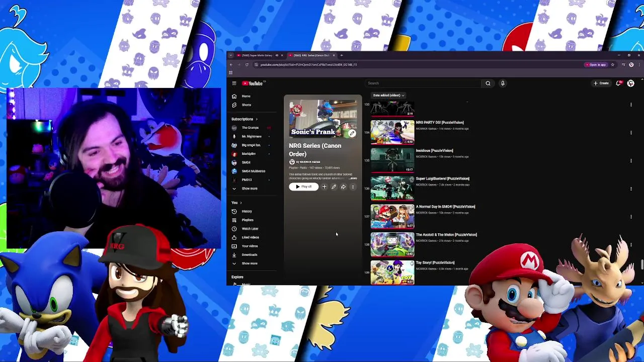Image resolution: width=644 pixels, height=362 pixels.
Task: Open options menu for NRG PARTY DS! row
Action: pos(631,133)
